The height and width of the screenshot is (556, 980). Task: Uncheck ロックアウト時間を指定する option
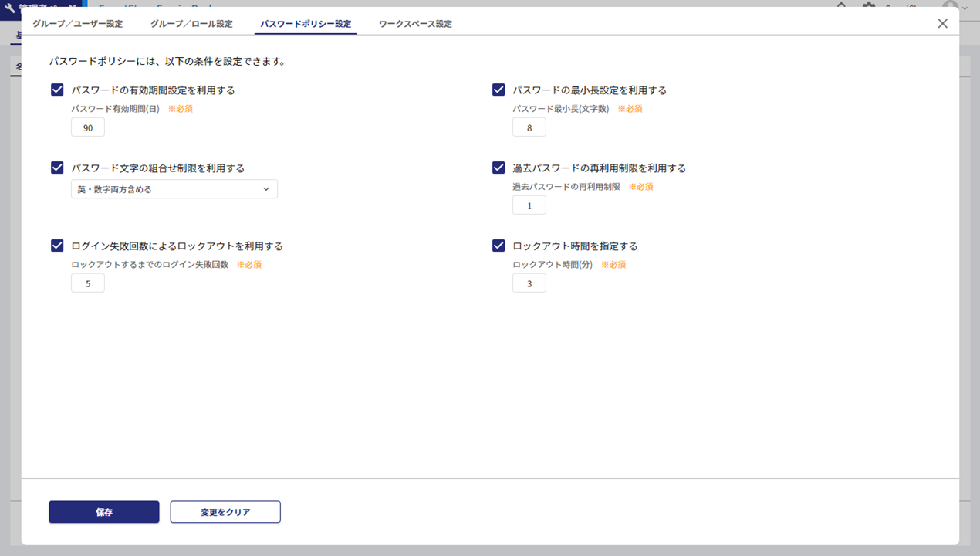[x=498, y=246]
